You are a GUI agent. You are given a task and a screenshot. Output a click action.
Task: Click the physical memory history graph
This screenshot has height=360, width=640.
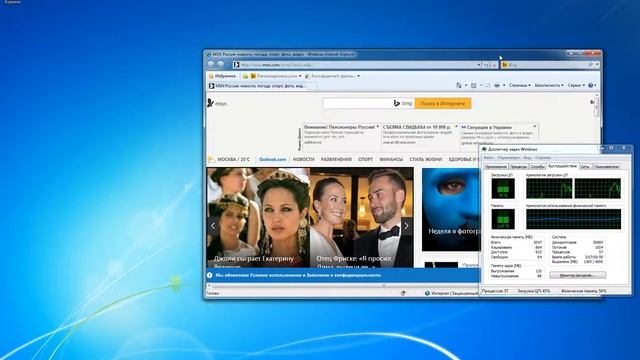[573, 219]
